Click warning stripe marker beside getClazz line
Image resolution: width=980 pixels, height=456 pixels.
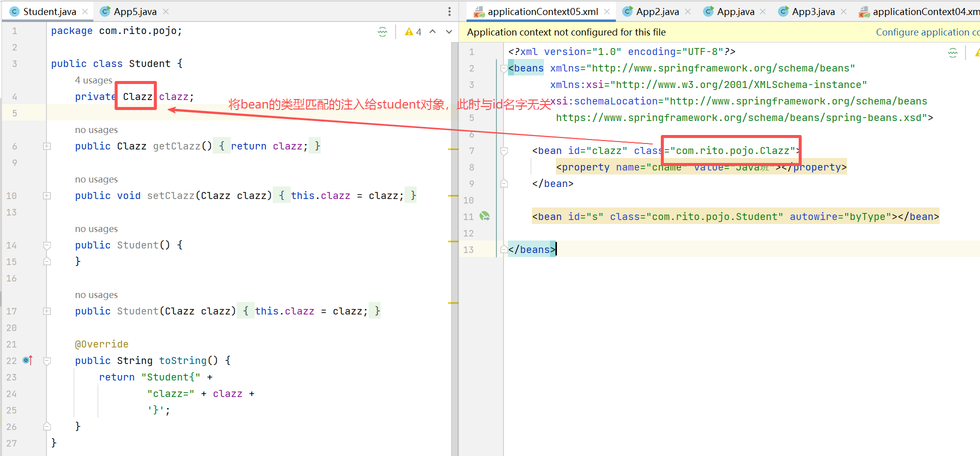(x=453, y=149)
